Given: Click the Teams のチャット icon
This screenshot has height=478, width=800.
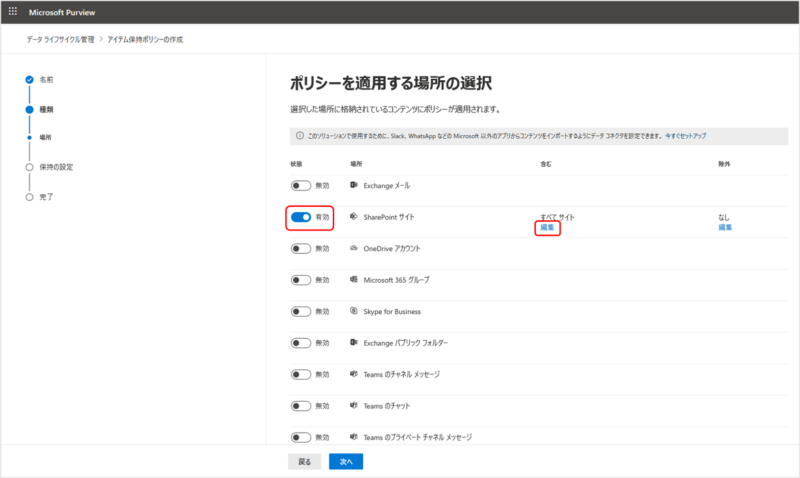Looking at the screenshot, I should 354,405.
